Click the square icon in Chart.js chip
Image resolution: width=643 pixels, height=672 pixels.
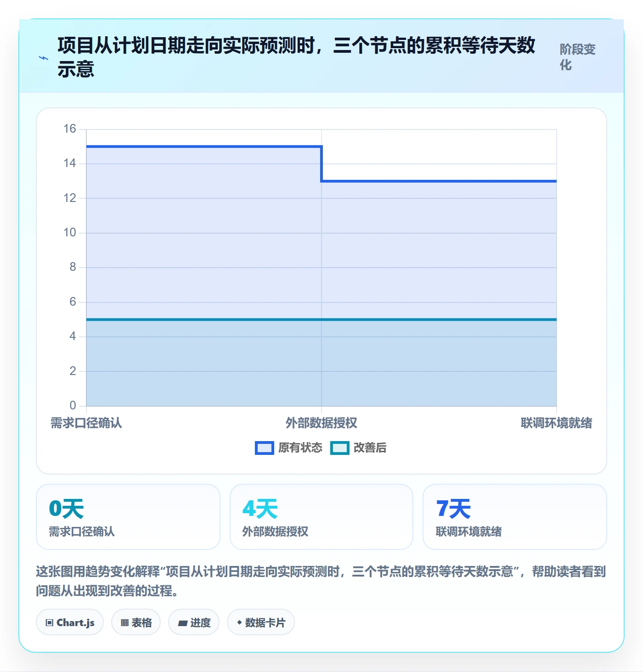pyautogui.click(x=50, y=623)
